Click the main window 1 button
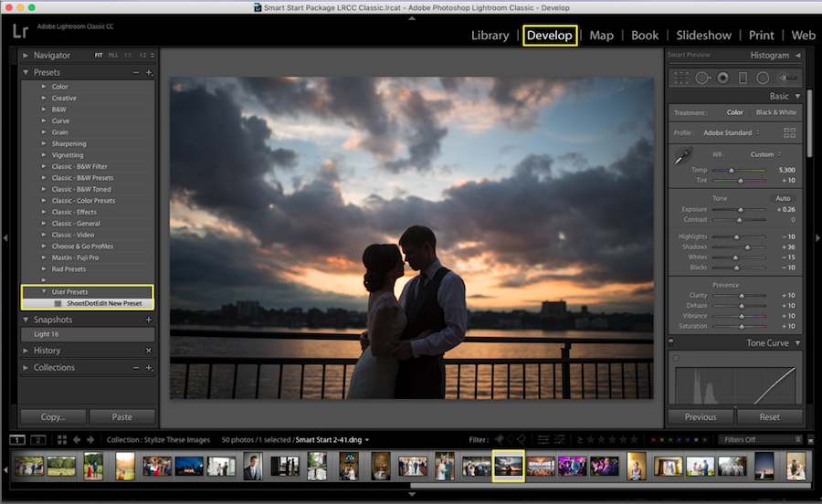Image resolution: width=822 pixels, height=504 pixels. [17, 440]
